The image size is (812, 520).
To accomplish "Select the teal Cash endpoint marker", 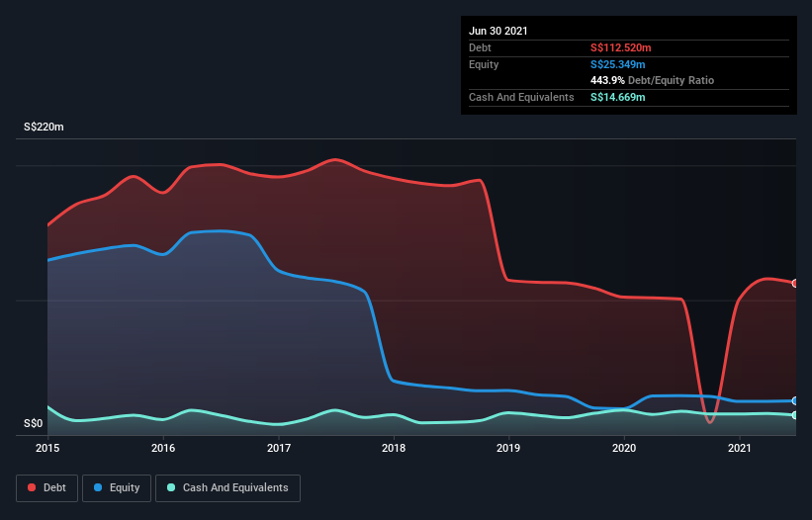I will tap(795, 415).
